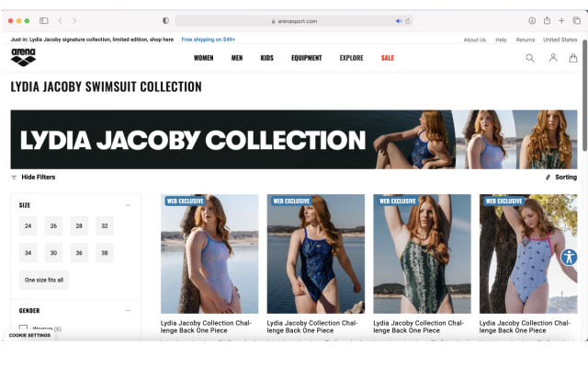Click the sorting arrows icon
This screenshot has width=588, height=368.
pyautogui.click(x=548, y=178)
